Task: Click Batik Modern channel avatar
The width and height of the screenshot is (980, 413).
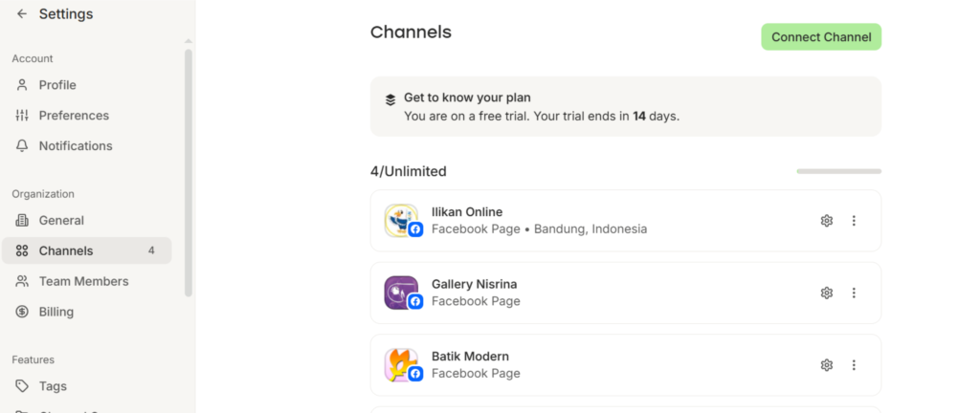Action: (x=401, y=365)
